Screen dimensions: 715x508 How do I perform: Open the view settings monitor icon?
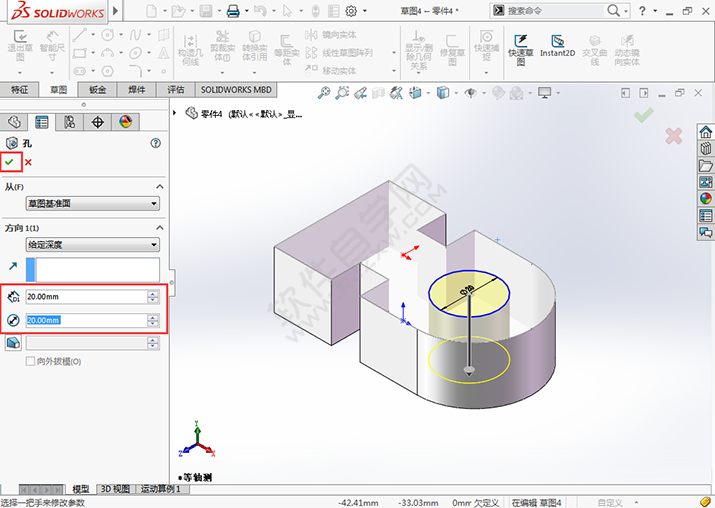pyautogui.click(x=544, y=93)
